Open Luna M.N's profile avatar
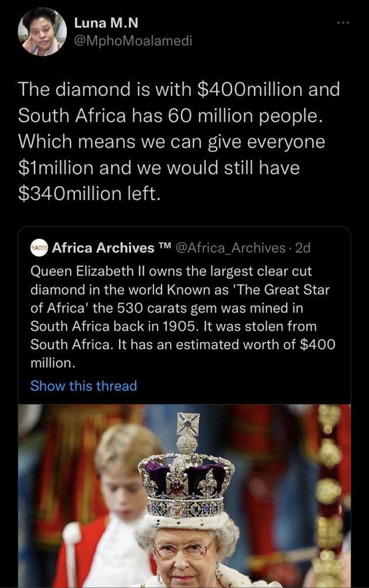 (x=42, y=32)
